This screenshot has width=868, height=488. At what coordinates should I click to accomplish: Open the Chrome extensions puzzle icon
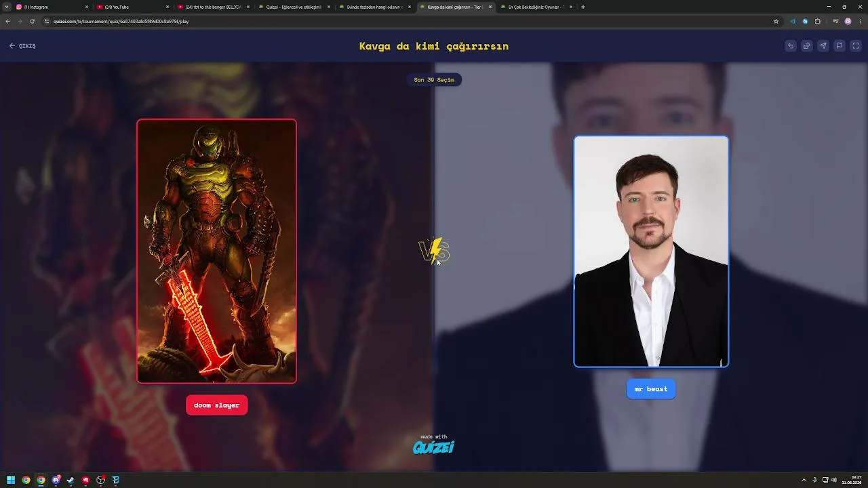point(818,21)
